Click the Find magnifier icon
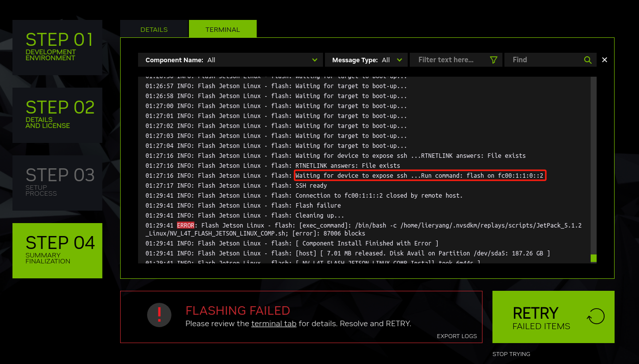This screenshot has height=364, width=639. coord(588,60)
